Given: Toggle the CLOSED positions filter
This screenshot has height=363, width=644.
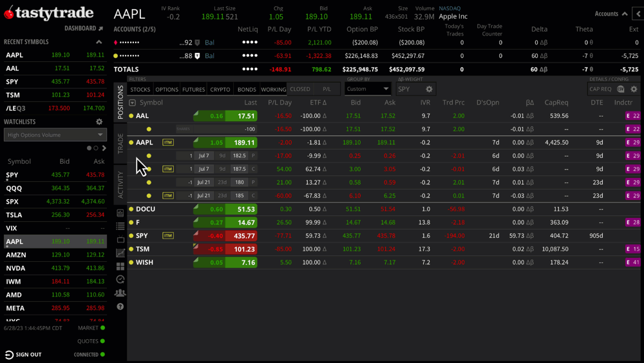Looking at the screenshot, I should pyautogui.click(x=300, y=89).
